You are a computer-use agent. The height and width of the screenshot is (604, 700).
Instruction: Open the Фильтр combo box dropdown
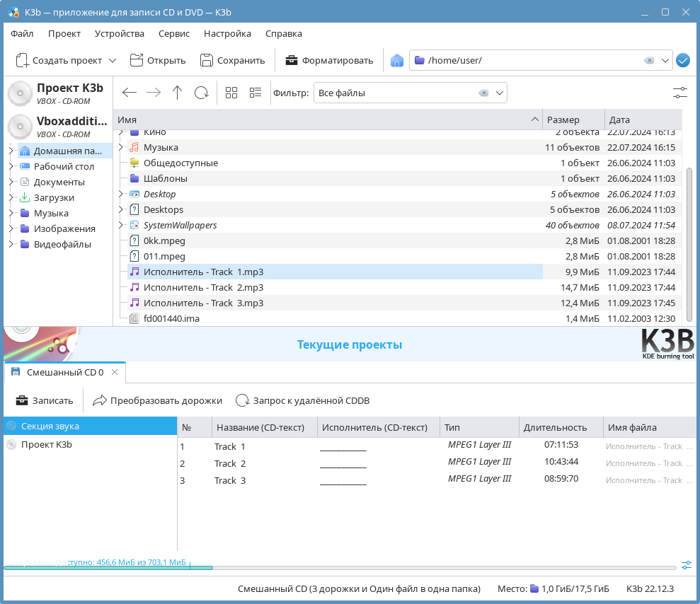pyautogui.click(x=500, y=93)
